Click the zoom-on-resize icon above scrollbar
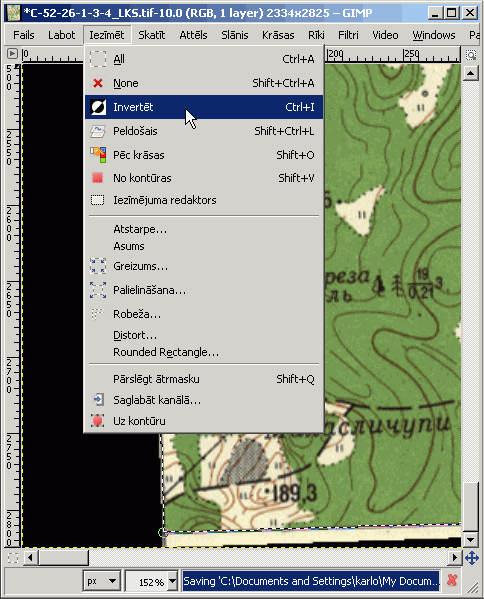Viewport: 484px width, 599px height. [471, 55]
